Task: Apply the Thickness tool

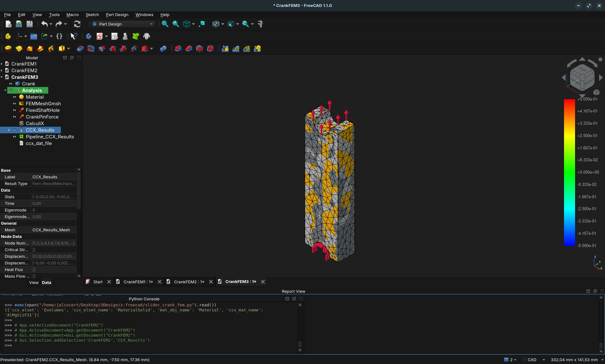Action: point(210,49)
